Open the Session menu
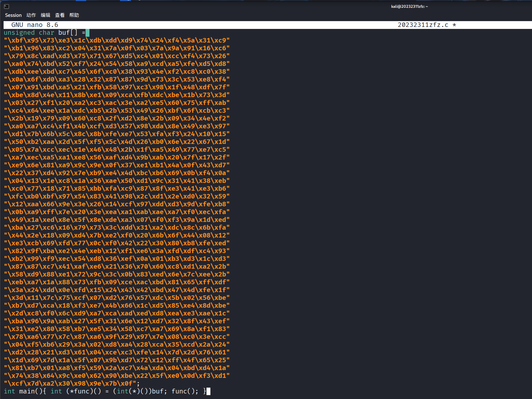Image resolution: width=532 pixels, height=399 pixels. [x=13, y=15]
